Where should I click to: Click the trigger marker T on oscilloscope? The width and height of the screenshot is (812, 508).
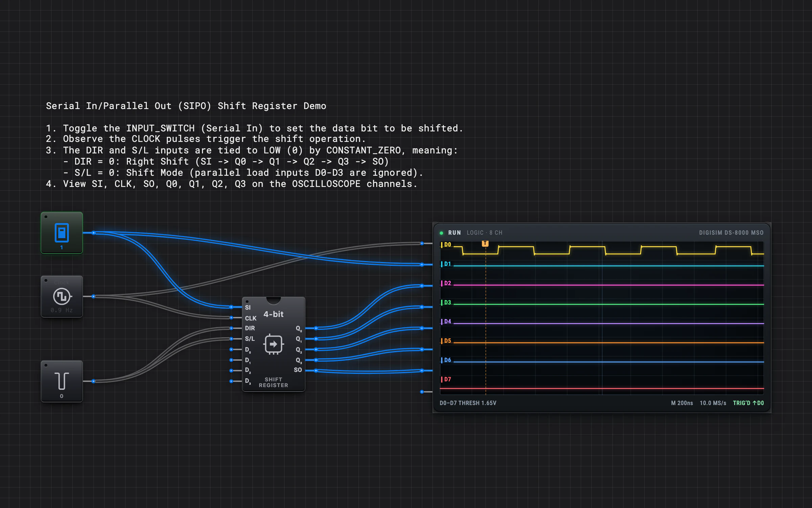tap(485, 244)
